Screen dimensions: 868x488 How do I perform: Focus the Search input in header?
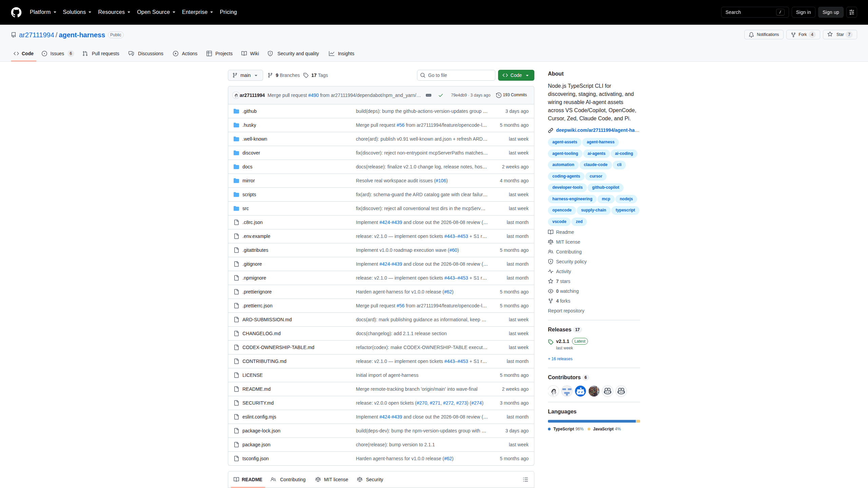click(x=754, y=12)
